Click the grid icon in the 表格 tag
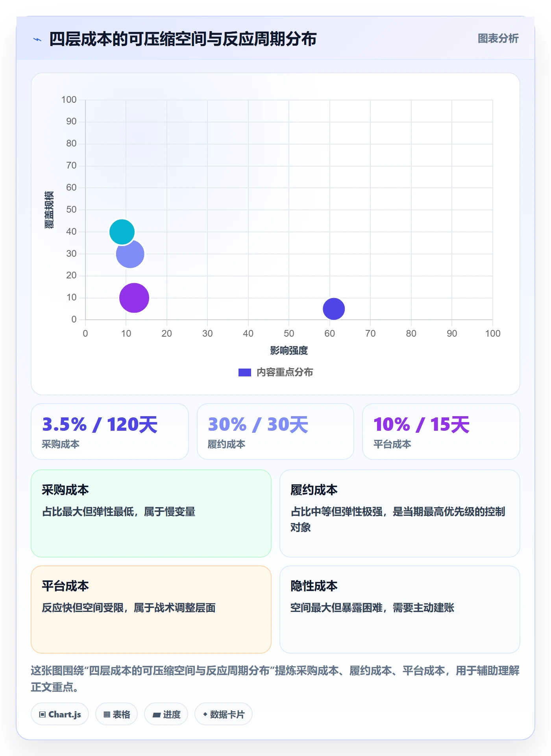The image size is (551, 756). 107,715
